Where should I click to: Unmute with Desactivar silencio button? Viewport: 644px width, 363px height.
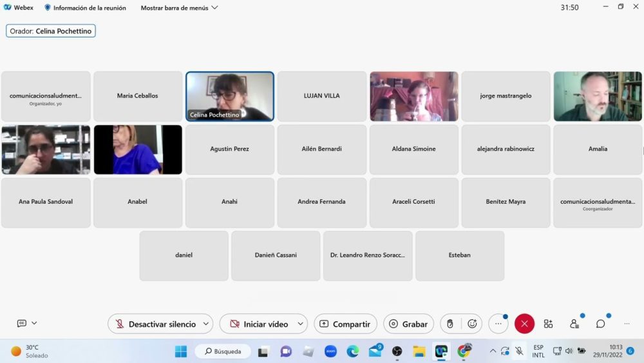coord(155,324)
